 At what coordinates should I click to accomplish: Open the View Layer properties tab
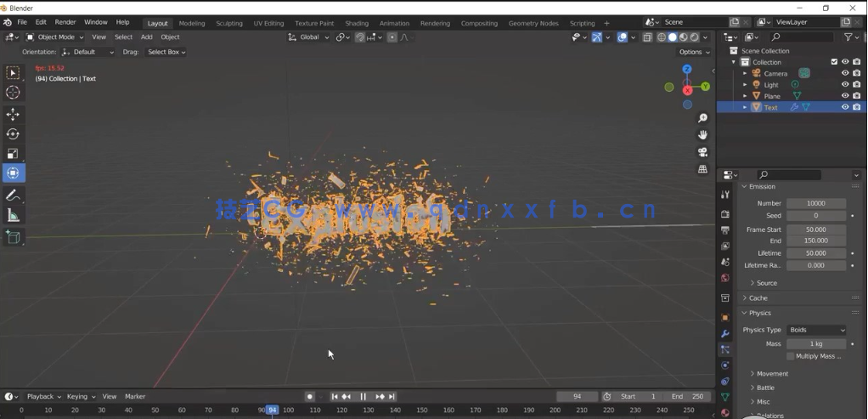click(x=725, y=246)
